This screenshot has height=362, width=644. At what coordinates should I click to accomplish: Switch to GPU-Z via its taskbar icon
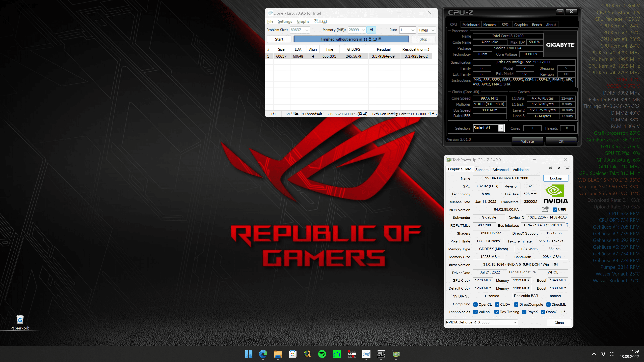396,354
